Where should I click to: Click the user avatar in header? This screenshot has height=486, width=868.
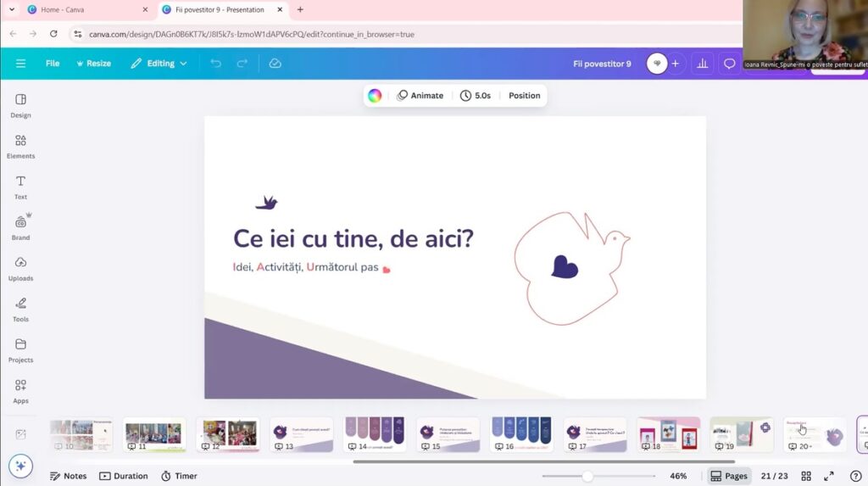pyautogui.click(x=657, y=64)
